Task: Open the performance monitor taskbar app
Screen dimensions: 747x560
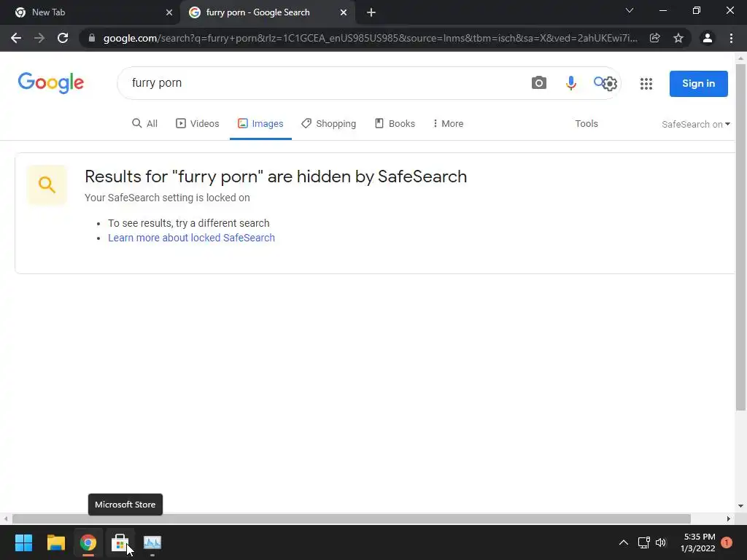Action: coord(152,542)
